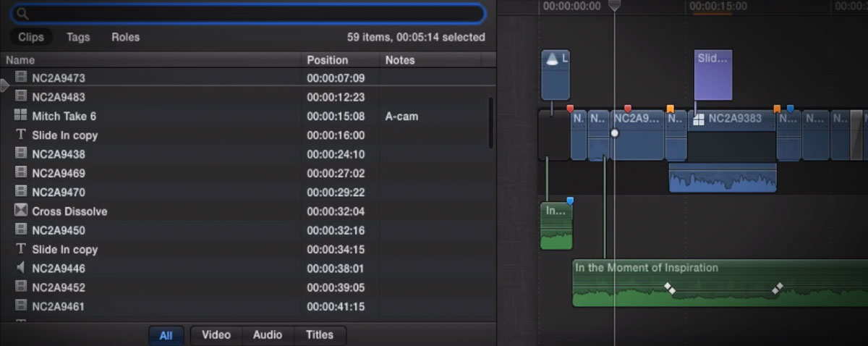Click the film icon beside NC2A9452
The image size is (868, 346).
coord(21,287)
